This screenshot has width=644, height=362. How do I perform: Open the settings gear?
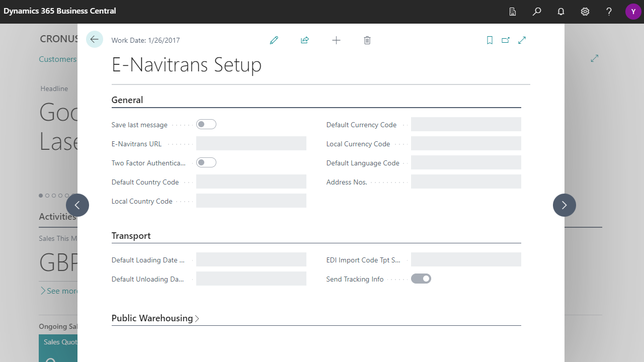[x=585, y=12]
